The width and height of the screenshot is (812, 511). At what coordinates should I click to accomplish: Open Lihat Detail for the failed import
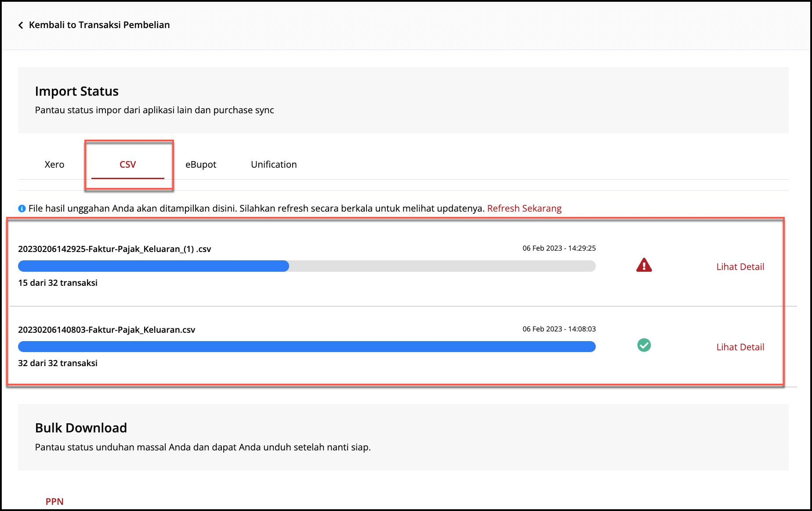coord(740,267)
